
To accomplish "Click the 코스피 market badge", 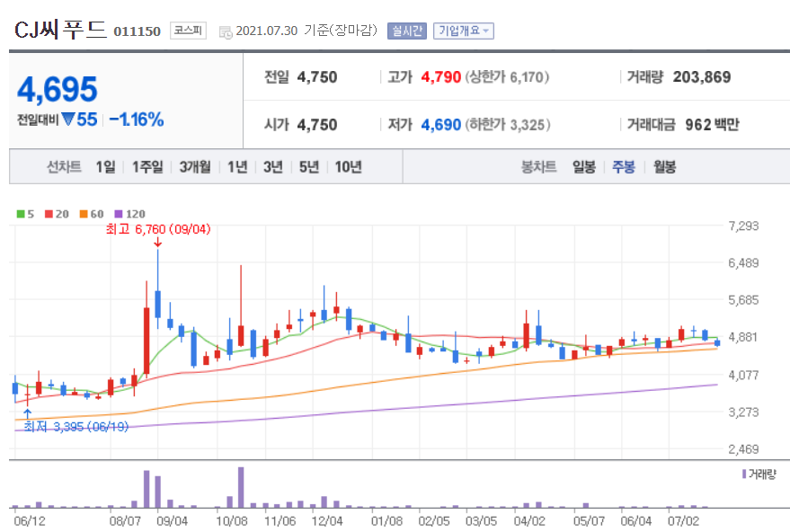I will click(188, 31).
